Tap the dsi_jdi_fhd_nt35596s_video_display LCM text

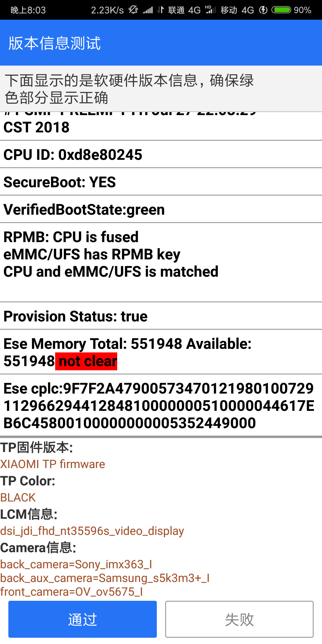[x=92, y=531]
